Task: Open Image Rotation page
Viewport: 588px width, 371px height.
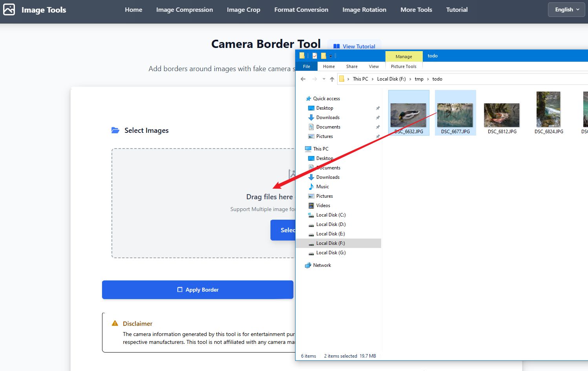Action: 364,10
